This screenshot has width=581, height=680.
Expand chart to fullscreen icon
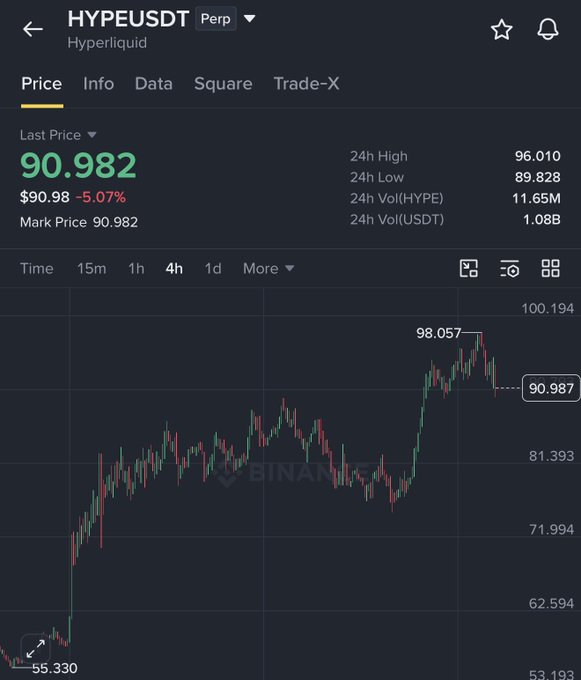[36, 649]
